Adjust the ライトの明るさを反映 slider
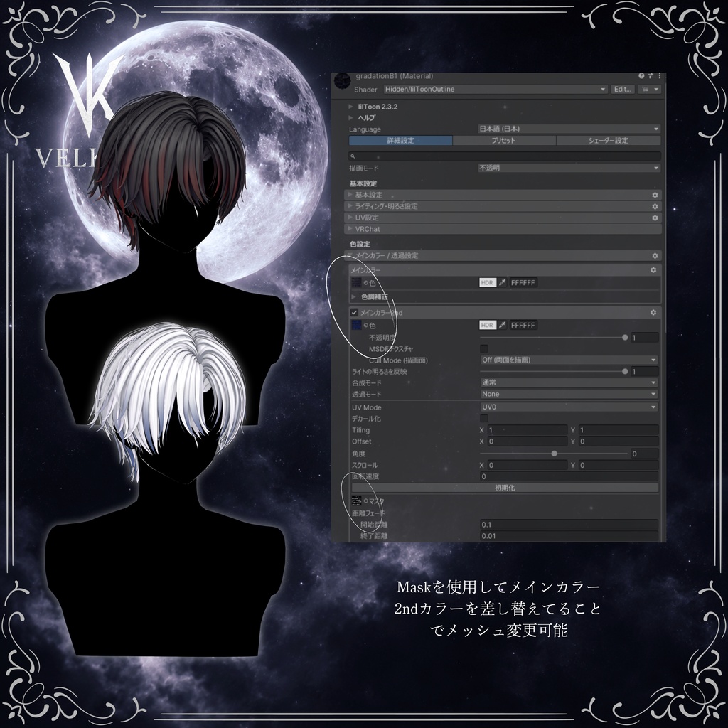This screenshot has height=728, width=728. (554, 371)
